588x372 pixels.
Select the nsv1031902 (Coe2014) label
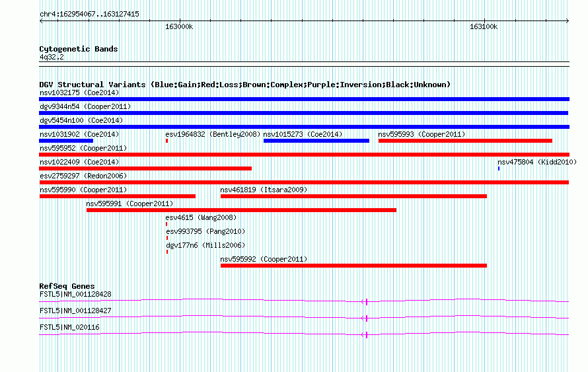79,134
